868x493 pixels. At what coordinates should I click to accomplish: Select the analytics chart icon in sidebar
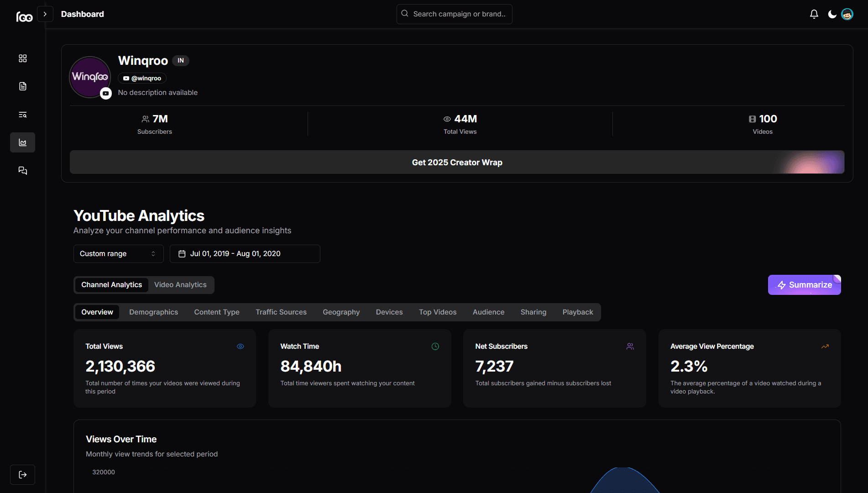click(x=22, y=142)
